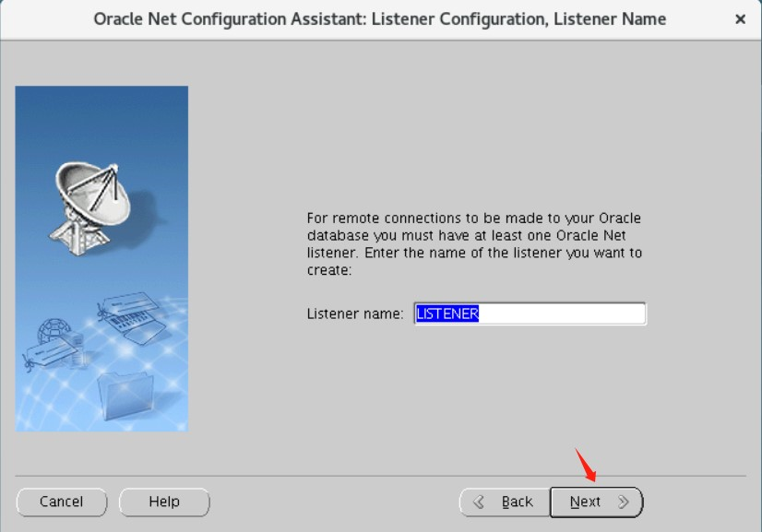Cancel the listener configuration
Image resolution: width=762 pixels, height=532 pixels.
(x=62, y=502)
